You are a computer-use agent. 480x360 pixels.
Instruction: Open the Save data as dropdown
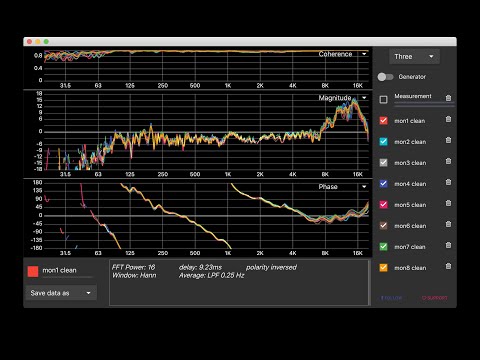click(61, 293)
